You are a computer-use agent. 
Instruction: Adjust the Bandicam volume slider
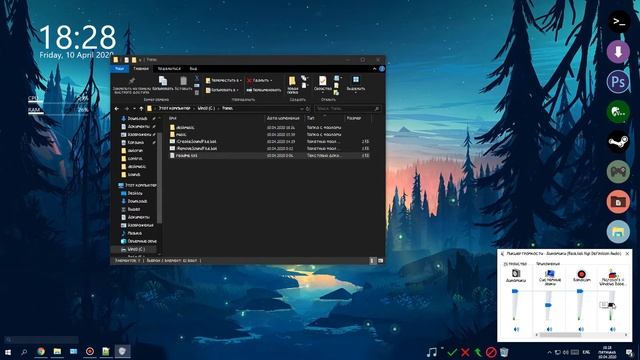580,291
